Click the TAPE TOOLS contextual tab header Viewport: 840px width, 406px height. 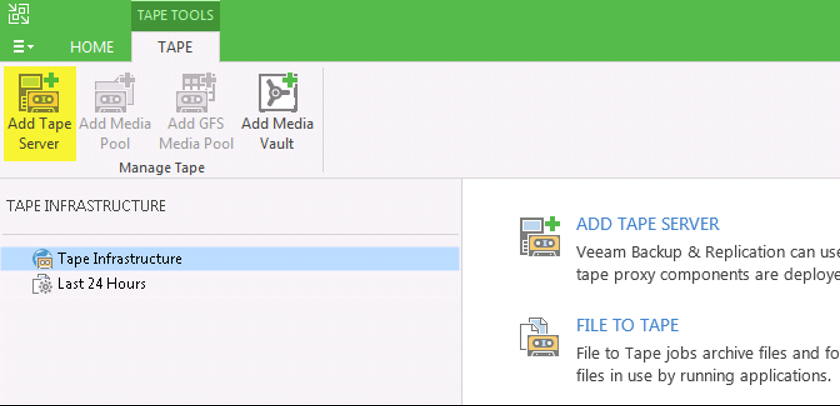(x=175, y=15)
